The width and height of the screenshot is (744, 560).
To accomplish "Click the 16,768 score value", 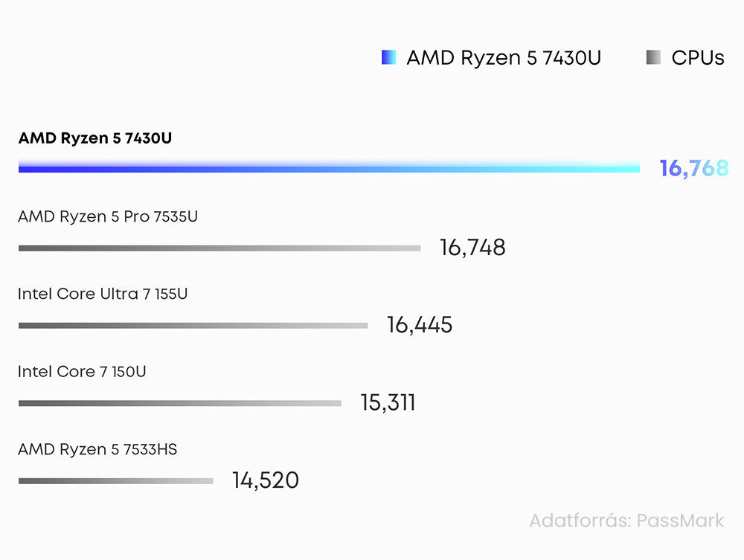I will click(x=693, y=168).
